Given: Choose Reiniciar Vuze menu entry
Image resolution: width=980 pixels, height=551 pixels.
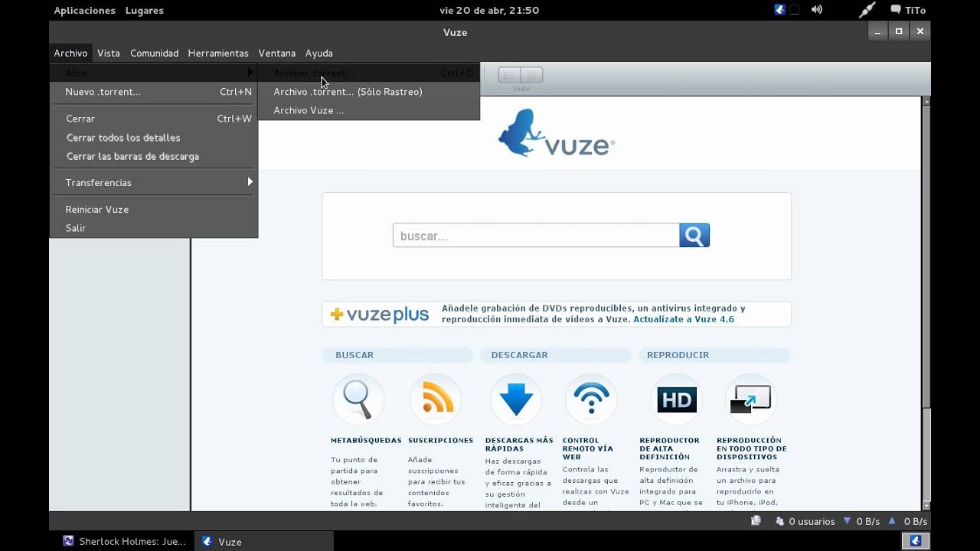Looking at the screenshot, I should click(154, 209).
